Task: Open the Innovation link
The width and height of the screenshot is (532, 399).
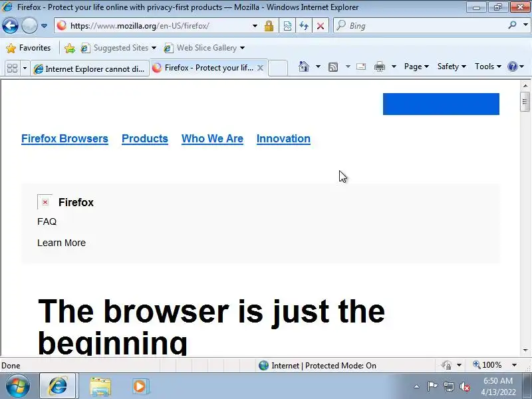Action: [x=283, y=138]
